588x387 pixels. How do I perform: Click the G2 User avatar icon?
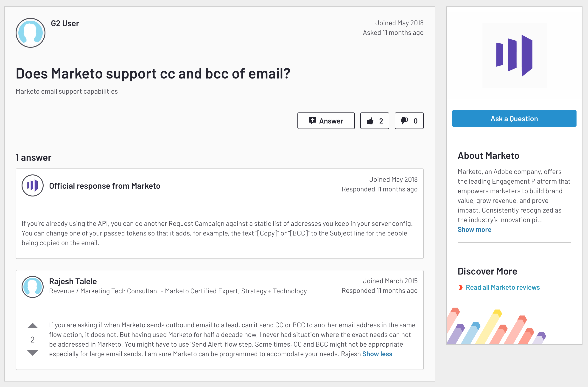30,33
